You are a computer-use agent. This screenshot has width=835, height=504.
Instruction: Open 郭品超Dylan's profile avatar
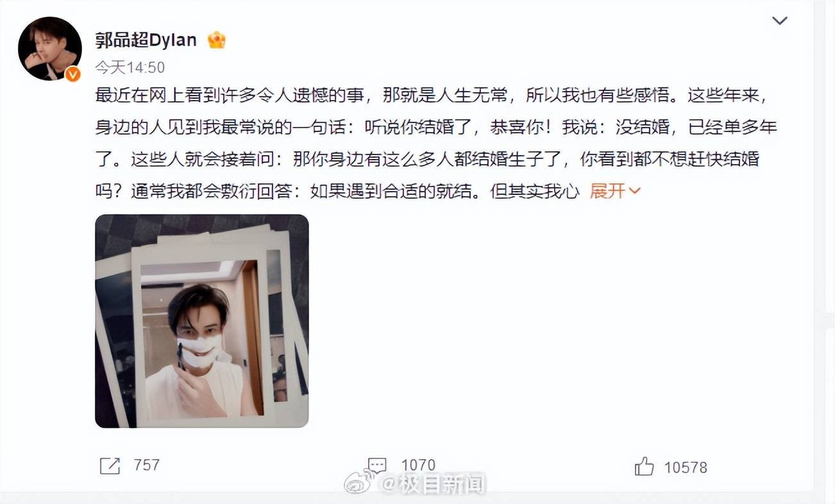click(50, 49)
